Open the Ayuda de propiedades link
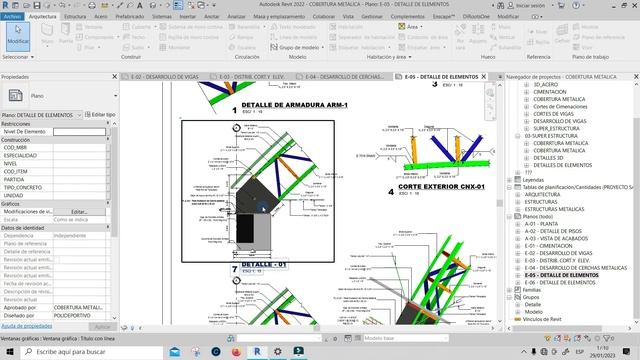Image resolution: width=640 pixels, height=360 pixels. pos(27,326)
